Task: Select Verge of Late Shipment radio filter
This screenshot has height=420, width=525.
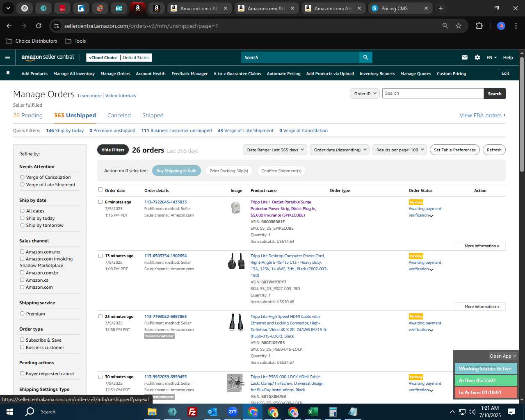Action: [x=22, y=185]
